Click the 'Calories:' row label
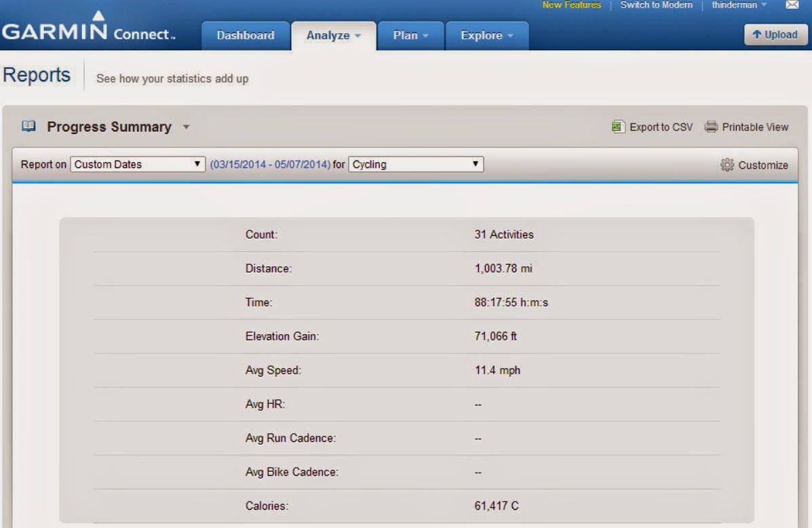812x528 pixels. [x=267, y=506]
